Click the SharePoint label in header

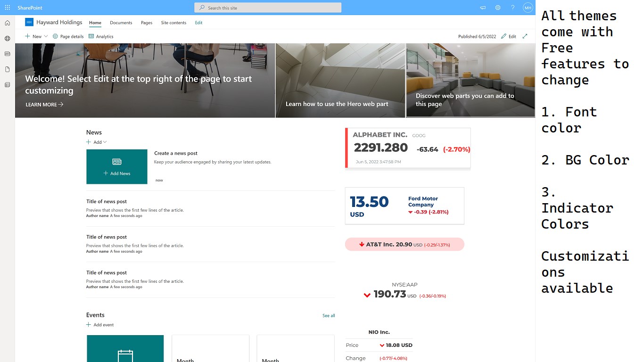30,8
